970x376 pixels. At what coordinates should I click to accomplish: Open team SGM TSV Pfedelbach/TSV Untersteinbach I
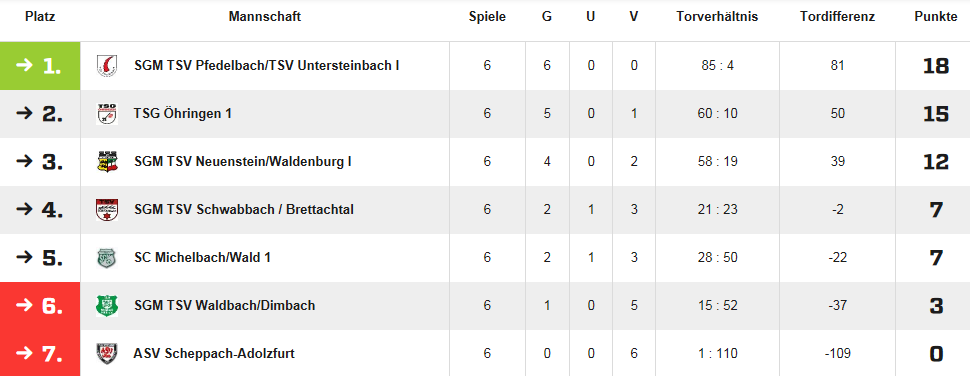click(x=267, y=66)
